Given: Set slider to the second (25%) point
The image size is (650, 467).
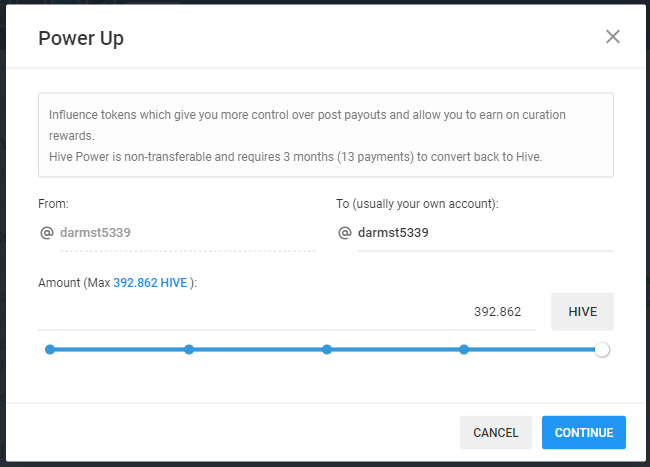Looking at the screenshot, I should point(189,349).
